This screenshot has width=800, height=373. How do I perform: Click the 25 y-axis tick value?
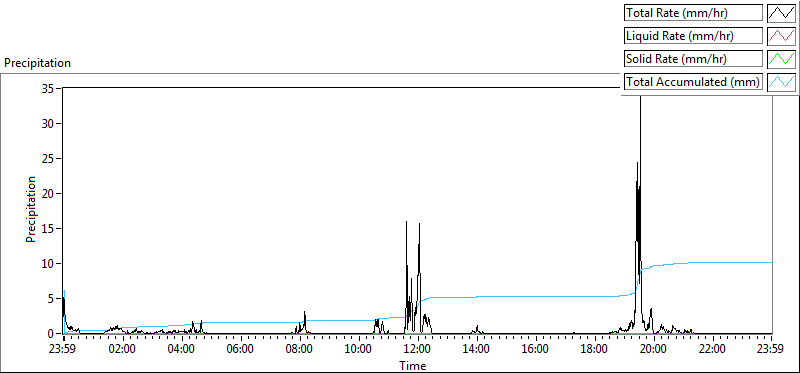pyautogui.click(x=49, y=159)
